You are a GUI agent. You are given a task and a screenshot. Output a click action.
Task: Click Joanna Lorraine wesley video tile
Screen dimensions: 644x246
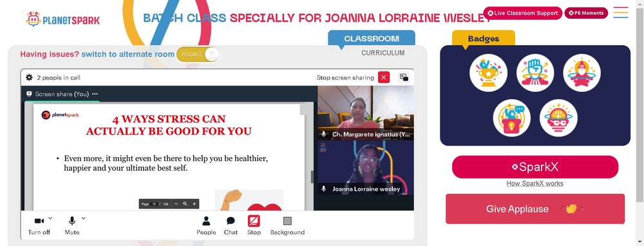pos(366,167)
